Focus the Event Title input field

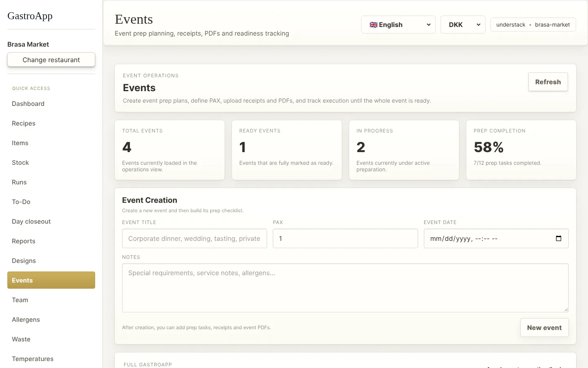194,238
